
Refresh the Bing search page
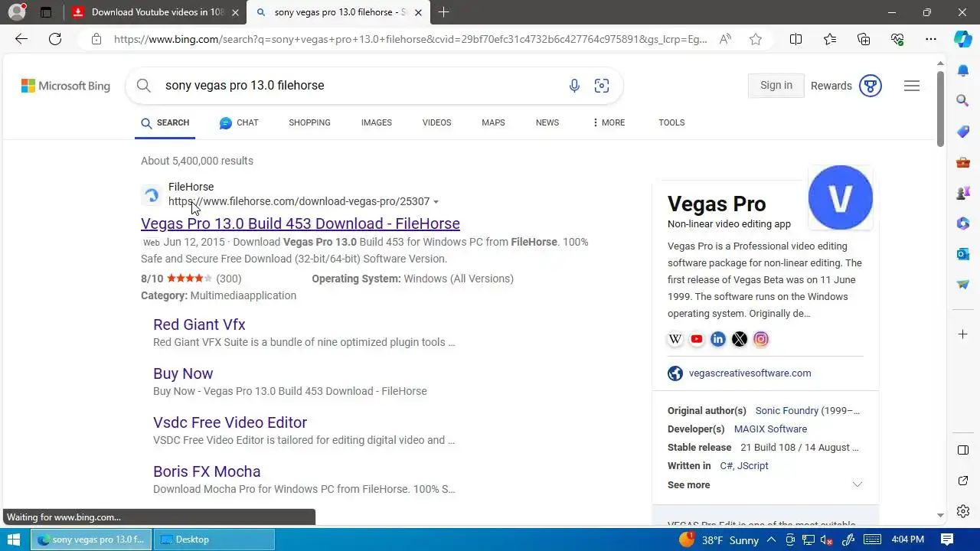pyautogui.click(x=55, y=39)
